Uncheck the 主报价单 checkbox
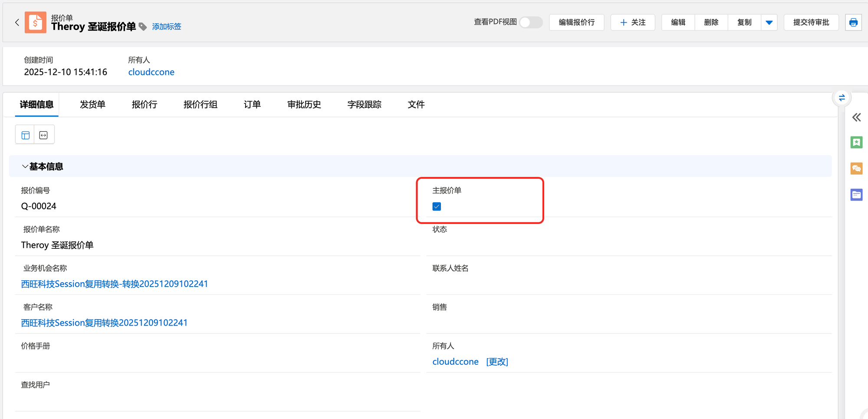 pyautogui.click(x=437, y=207)
